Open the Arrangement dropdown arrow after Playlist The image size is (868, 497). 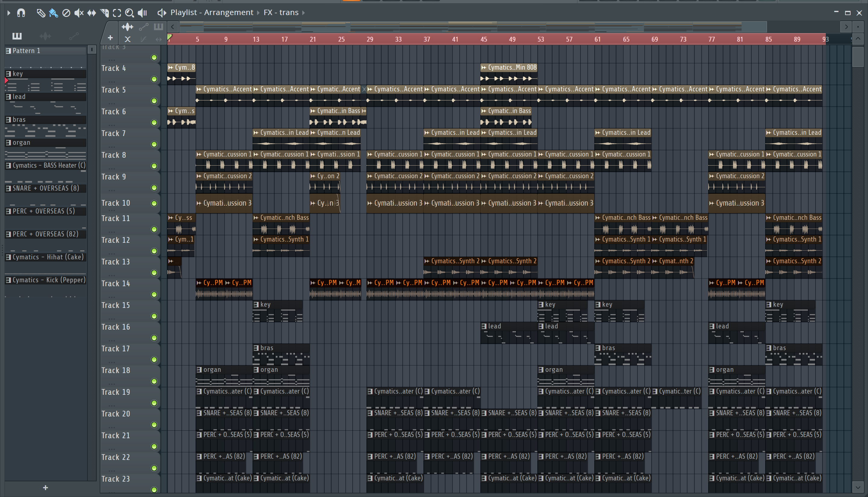tap(258, 13)
